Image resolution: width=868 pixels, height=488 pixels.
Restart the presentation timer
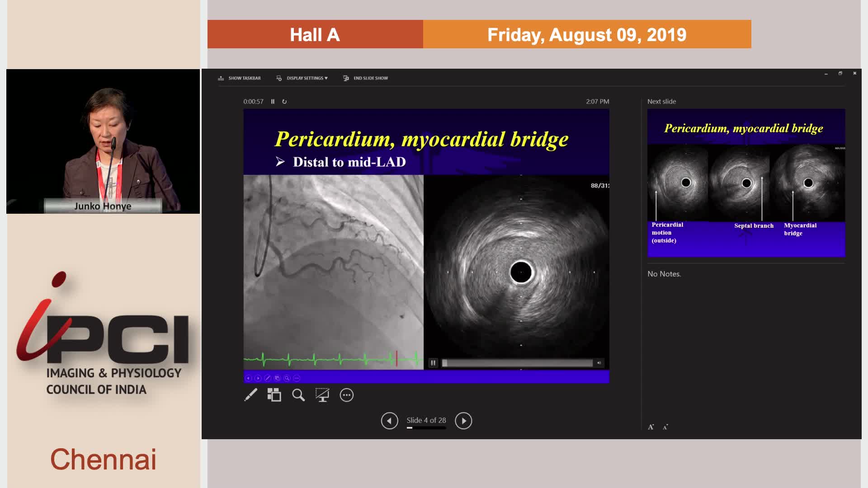(x=284, y=102)
